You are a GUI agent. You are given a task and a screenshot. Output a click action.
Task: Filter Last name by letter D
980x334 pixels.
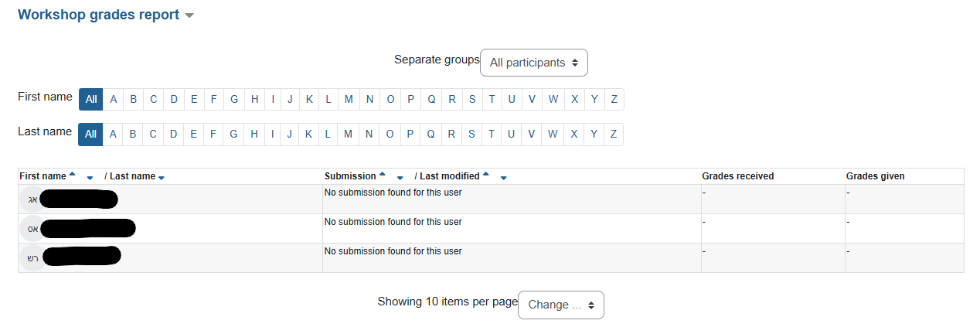(174, 134)
